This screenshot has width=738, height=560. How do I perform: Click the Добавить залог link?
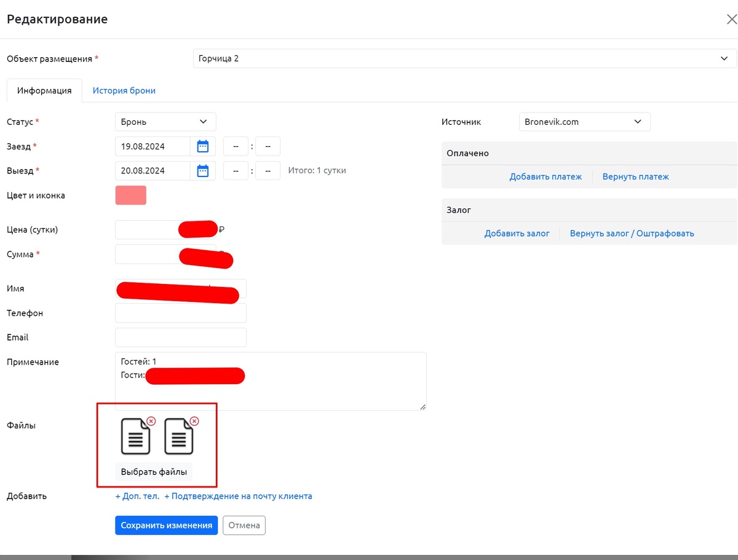click(x=517, y=234)
